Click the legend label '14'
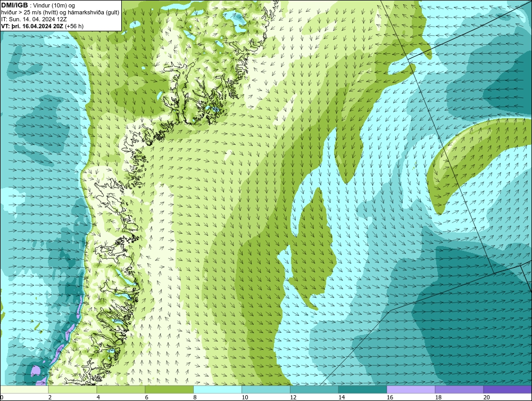Viewport: 532px width, 401px height. [342, 397]
